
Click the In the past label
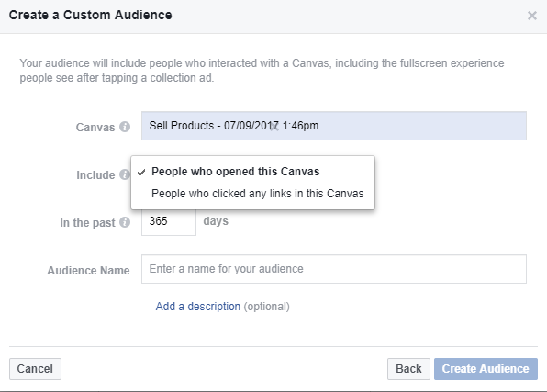87,223
